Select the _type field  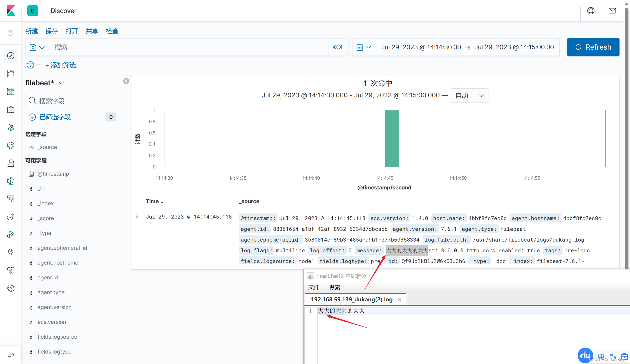pos(44,233)
